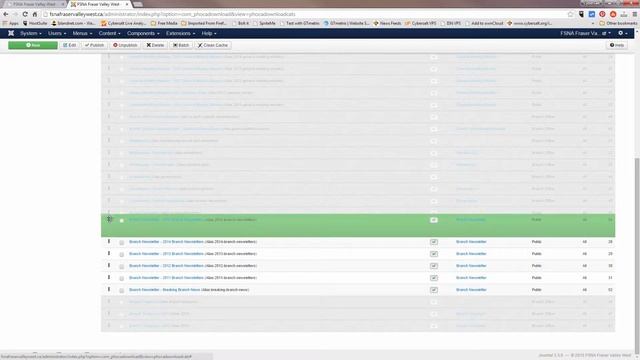The image size is (640, 360).
Task: Open Branch Newsletter - 2013 Branch Newsletters title
Action: click(166, 254)
